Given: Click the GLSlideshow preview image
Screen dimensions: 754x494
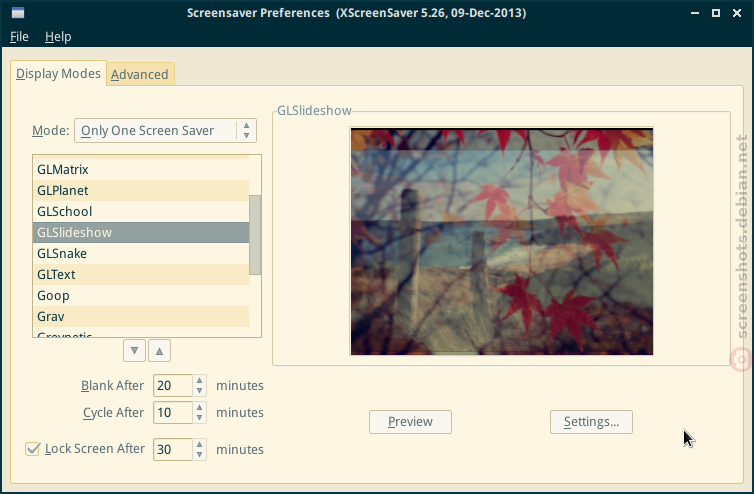Looking at the screenshot, I should (502, 241).
